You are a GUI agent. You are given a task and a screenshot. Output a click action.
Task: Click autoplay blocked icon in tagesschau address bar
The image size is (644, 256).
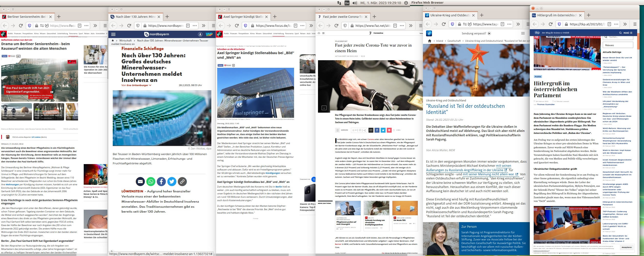470,24
